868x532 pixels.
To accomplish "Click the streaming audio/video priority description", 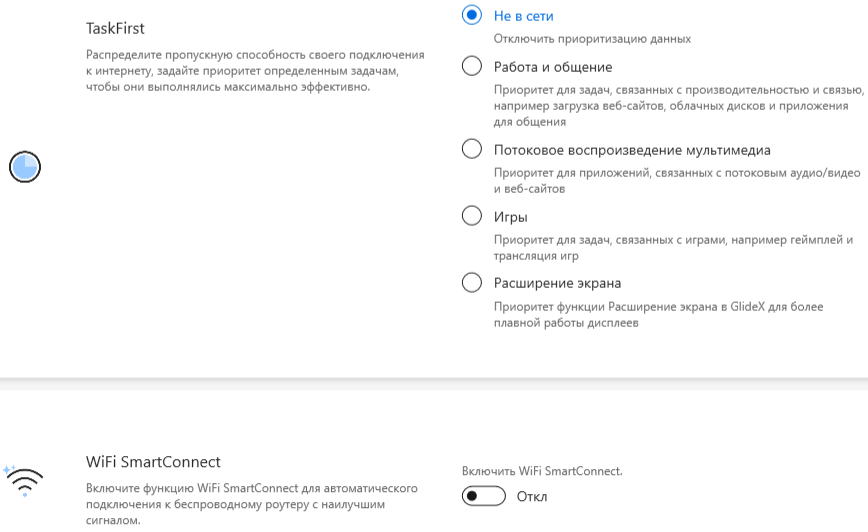I will point(676,180).
